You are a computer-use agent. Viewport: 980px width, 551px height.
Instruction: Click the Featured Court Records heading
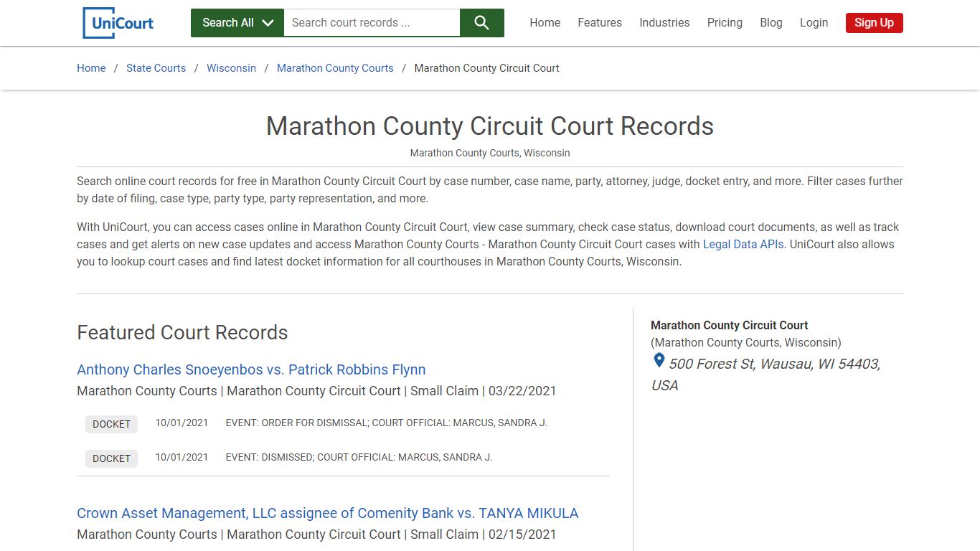coord(182,333)
